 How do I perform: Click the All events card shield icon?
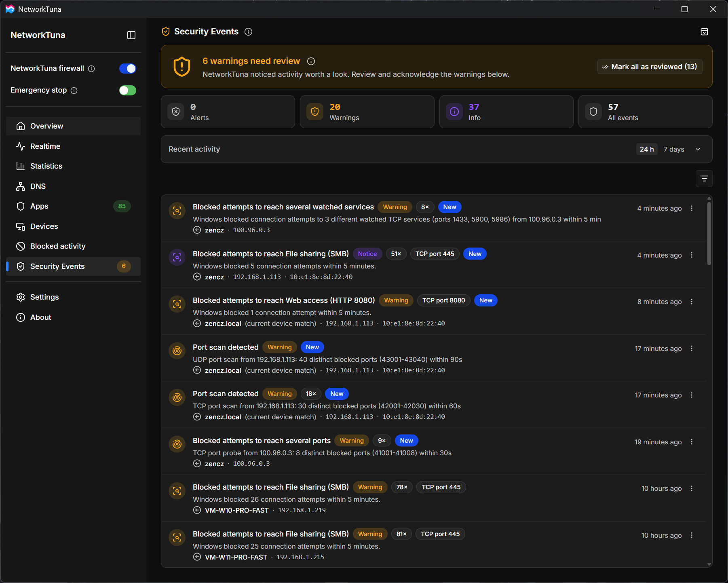(593, 112)
